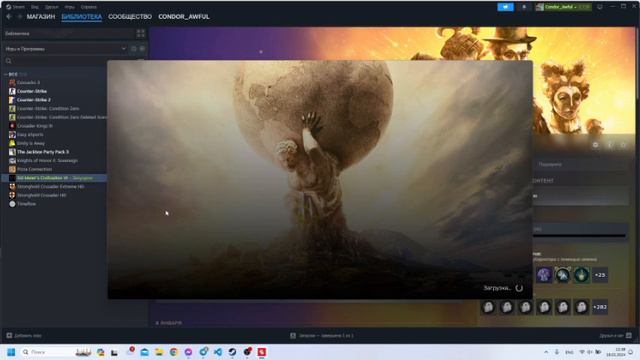Click the Counter-Strike 2 game icon
The image size is (640, 360).
pos(12,100)
